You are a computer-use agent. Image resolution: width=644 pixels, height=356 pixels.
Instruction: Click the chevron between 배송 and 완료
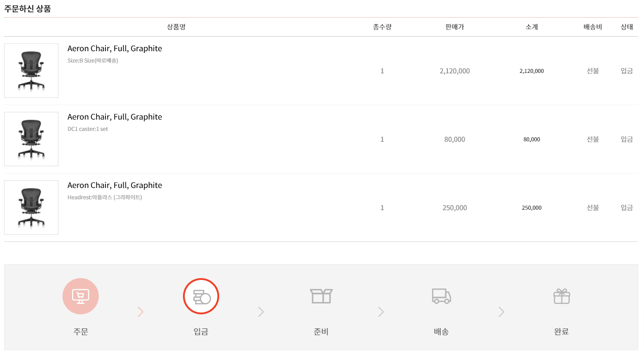pos(501,312)
